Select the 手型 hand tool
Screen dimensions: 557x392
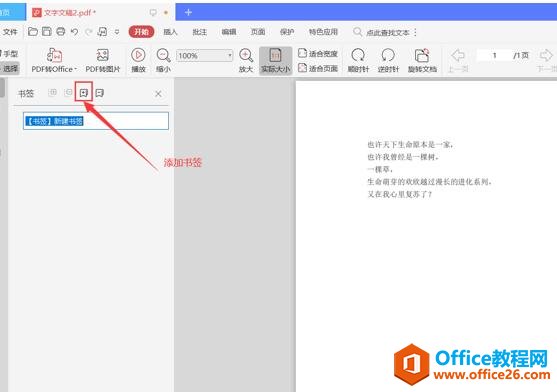click(x=10, y=54)
